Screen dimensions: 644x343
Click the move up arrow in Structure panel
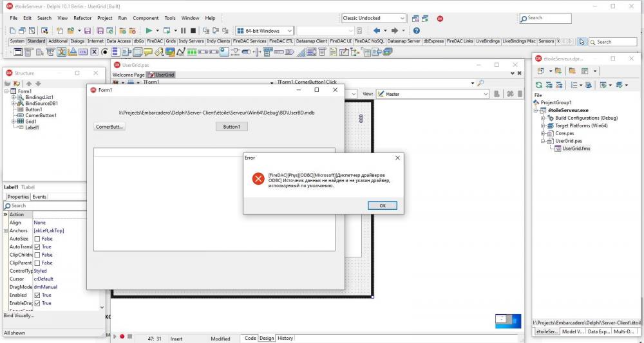(29, 84)
